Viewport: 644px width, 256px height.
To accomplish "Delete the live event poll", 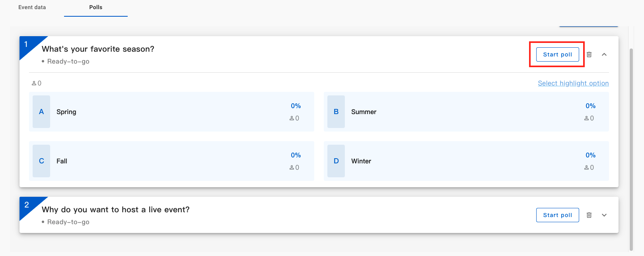I will pyautogui.click(x=589, y=215).
